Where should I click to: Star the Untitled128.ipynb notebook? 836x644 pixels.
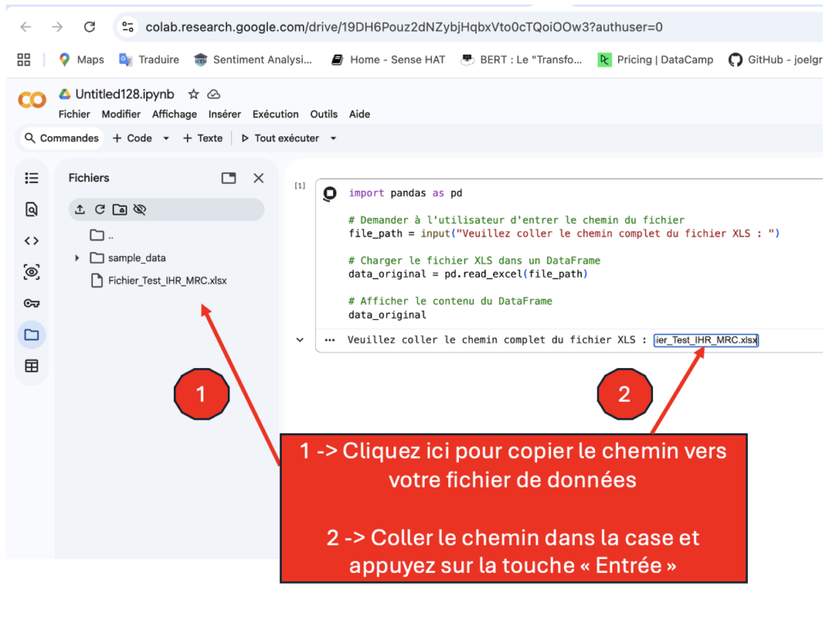(x=193, y=95)
